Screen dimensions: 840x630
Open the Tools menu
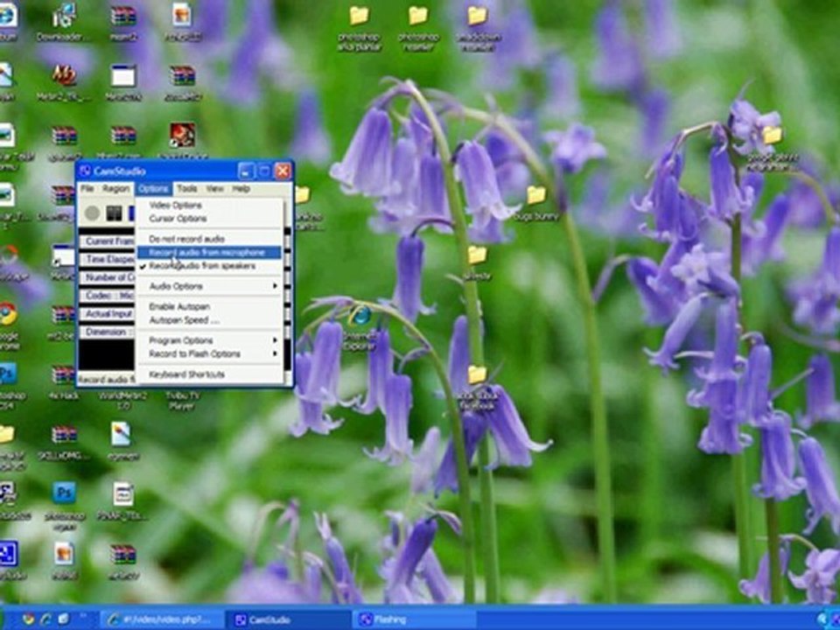tap(186, 188)
